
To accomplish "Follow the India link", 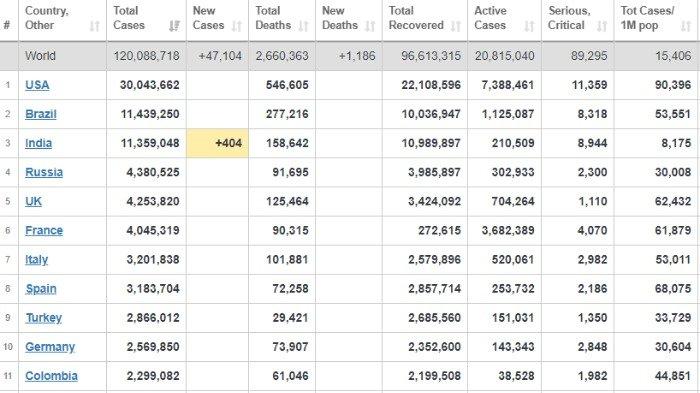I will pyautogui.click(x=38, y=143).
